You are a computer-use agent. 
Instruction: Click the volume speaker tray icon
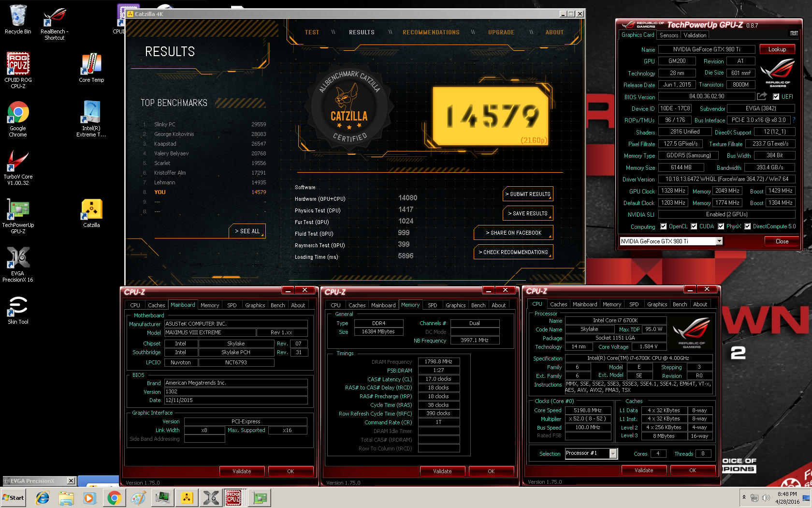click(766, 497)
